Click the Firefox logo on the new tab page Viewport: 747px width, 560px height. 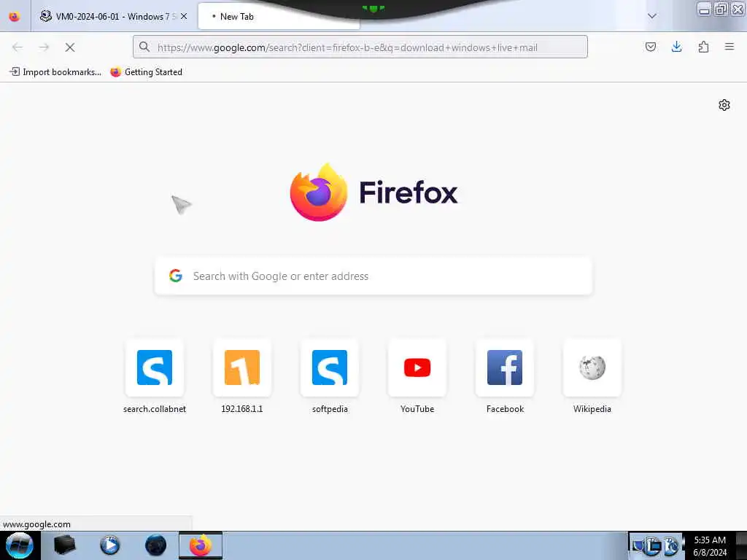click(x=373, y=192)
